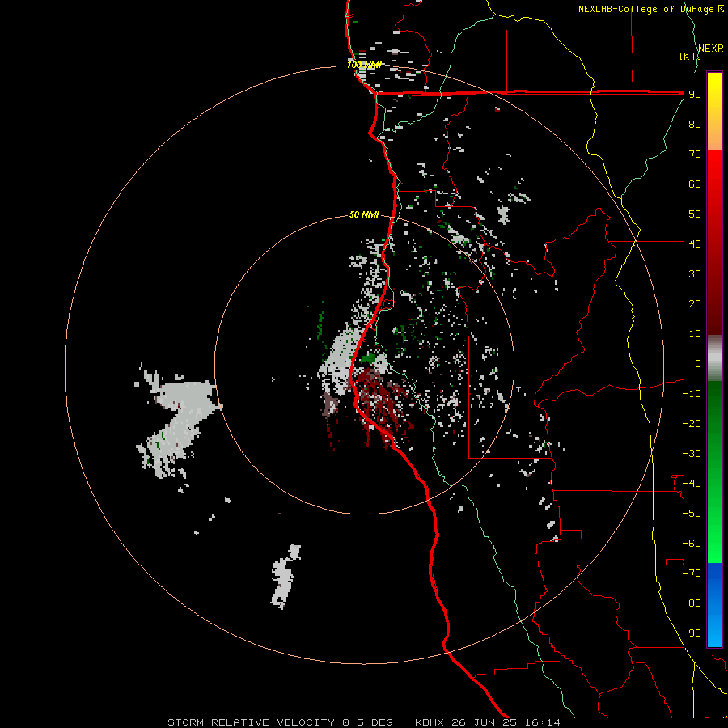Click the positive 90 scale label

pos(695,95)
